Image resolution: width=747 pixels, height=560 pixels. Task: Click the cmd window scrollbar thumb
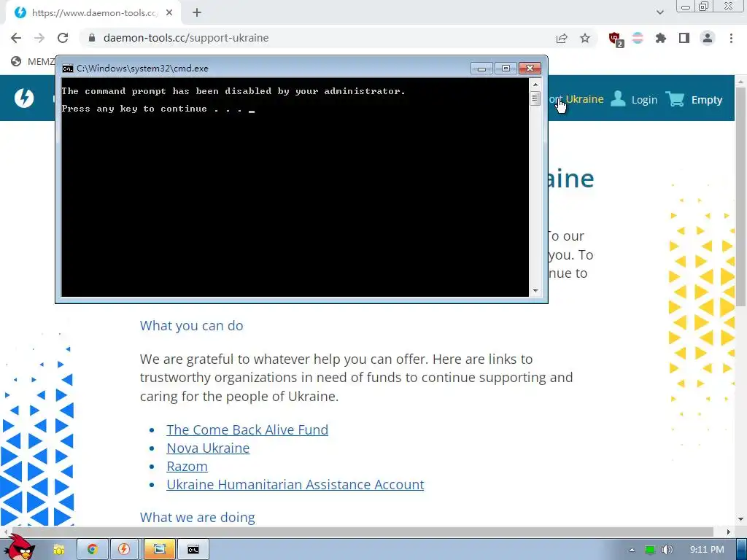[x=535, y=98]
